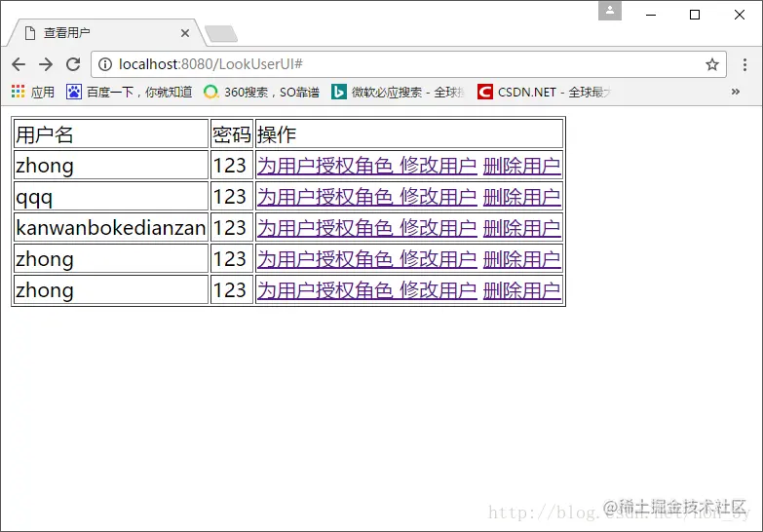Go forward with the browser forward arrow
763x532 pixels.
click(x=46, y=64)
